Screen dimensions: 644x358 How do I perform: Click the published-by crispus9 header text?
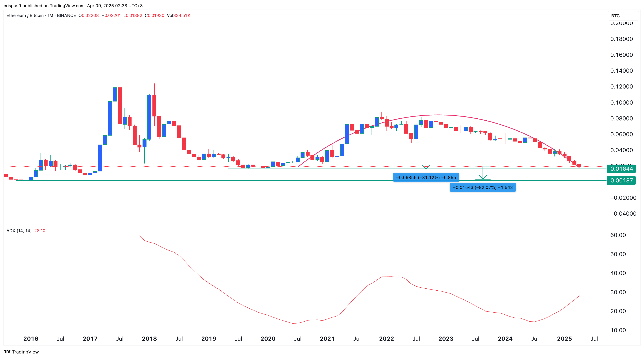pos(73,6)
